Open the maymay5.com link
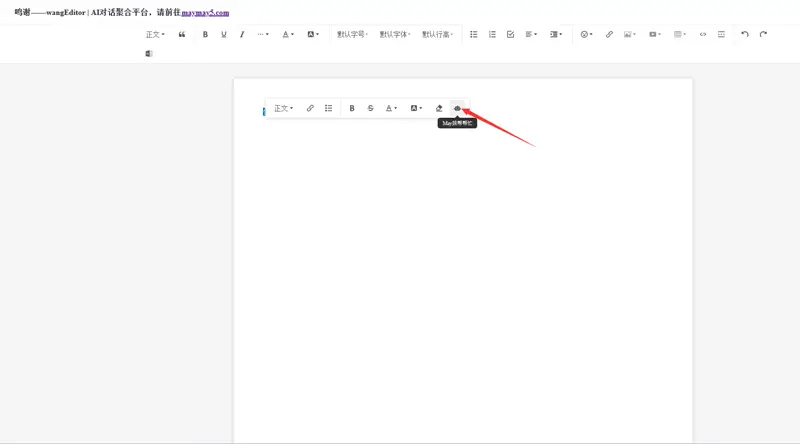 [205, 13]
